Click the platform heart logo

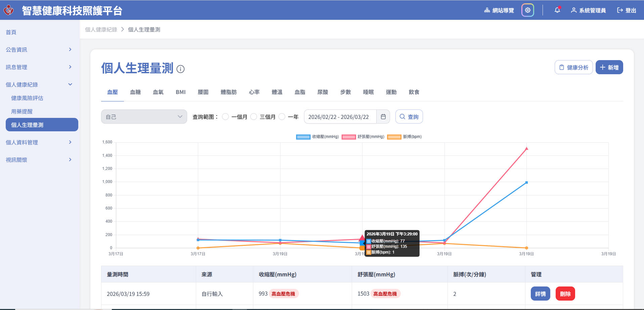(9, 10)
